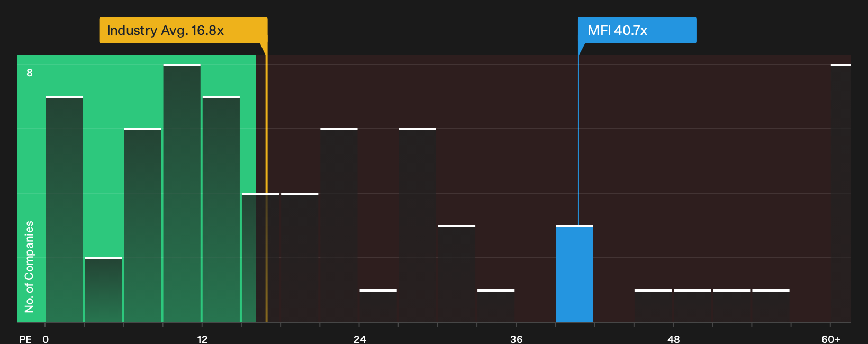Click the orange industry average vertical line
This screenshot has width=868, height=344.
click(266, 183)
